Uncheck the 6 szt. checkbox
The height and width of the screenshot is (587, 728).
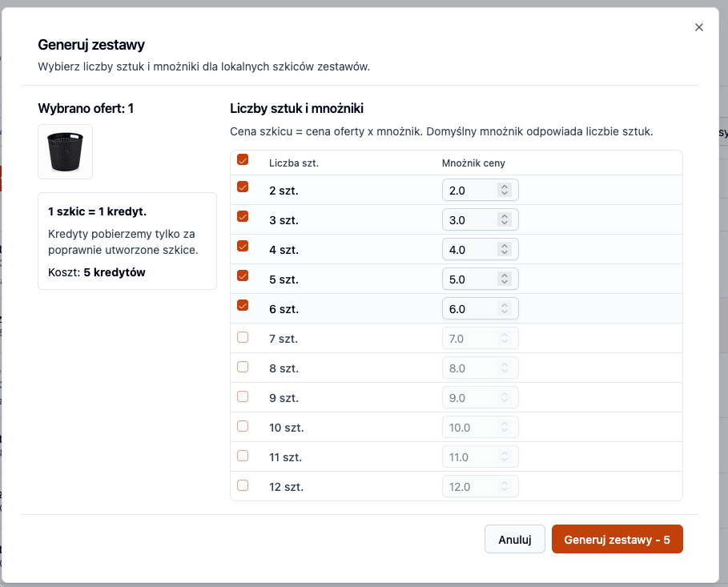pos(243,305)
